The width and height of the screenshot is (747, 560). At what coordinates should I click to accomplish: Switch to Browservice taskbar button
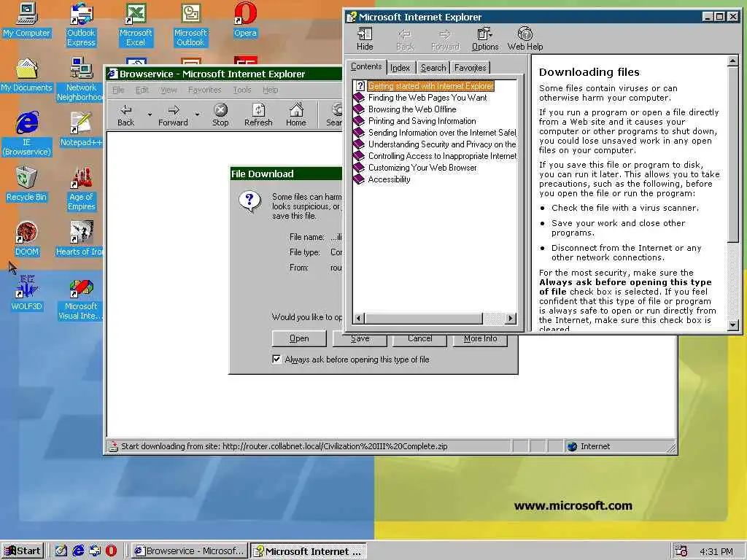[190, 551]
